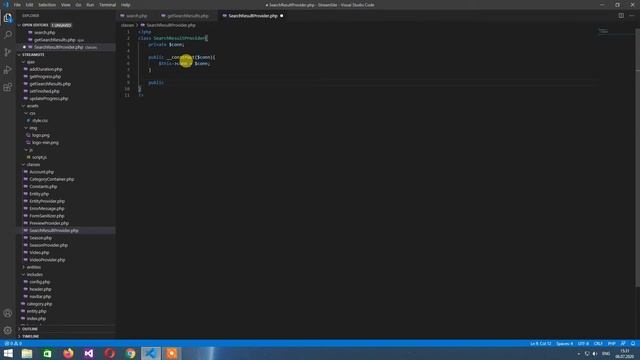
Task: Open the Terminal menu
Action: pyautogui.click(x=107, y=5)
